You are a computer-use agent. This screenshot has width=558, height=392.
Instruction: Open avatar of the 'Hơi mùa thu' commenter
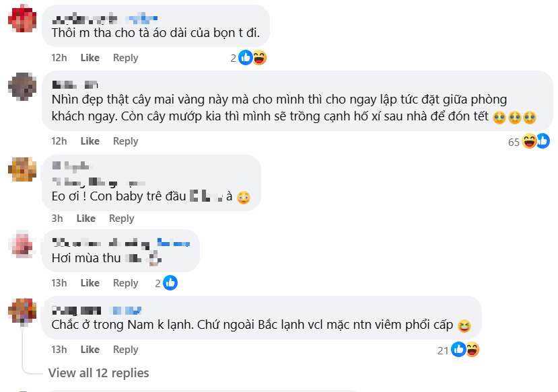[x=22, y=243]
